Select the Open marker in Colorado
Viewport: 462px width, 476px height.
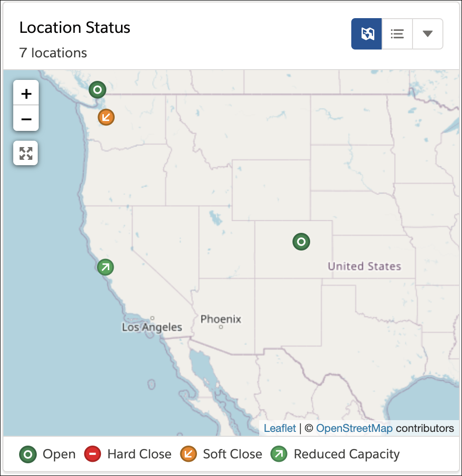click(x=301, y=242)
